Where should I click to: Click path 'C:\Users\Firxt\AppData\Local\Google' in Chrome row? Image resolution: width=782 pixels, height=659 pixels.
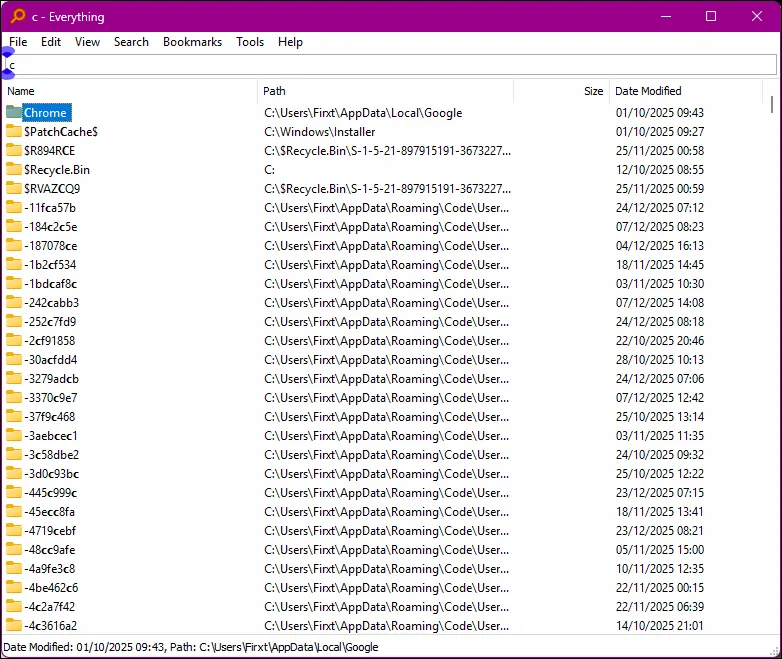pyautogui.click(x=363, y=113)
